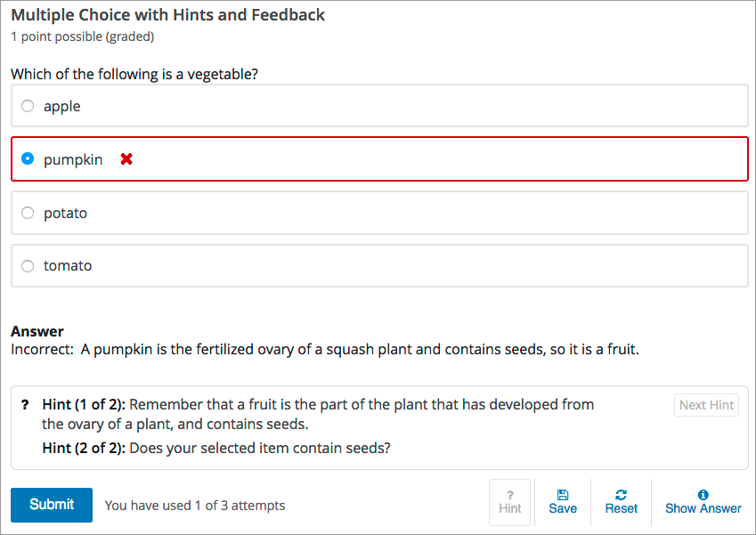756x535 pixels.
Task: Pick the tomato radio button
Action: click(x=28, y=265)
